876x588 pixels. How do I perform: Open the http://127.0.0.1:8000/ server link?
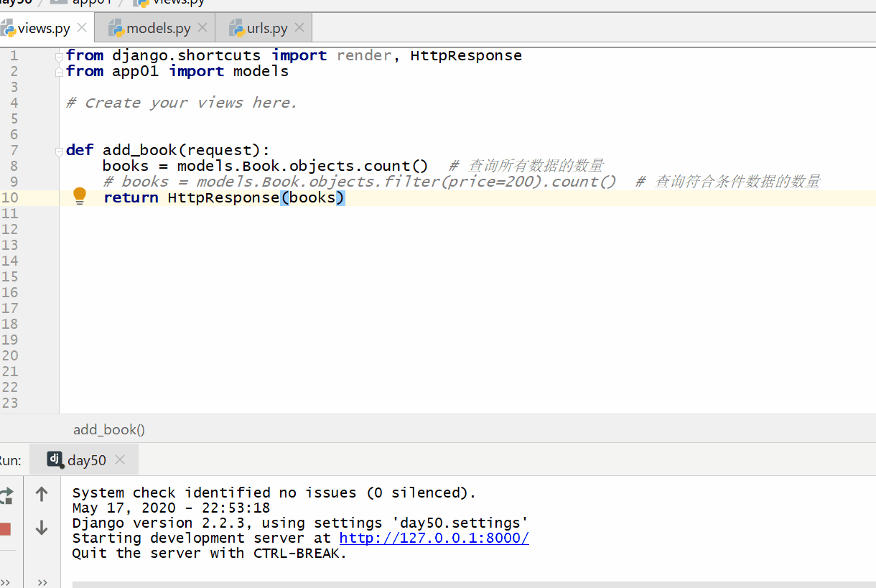pyautogui.click(x=434, y=538)
